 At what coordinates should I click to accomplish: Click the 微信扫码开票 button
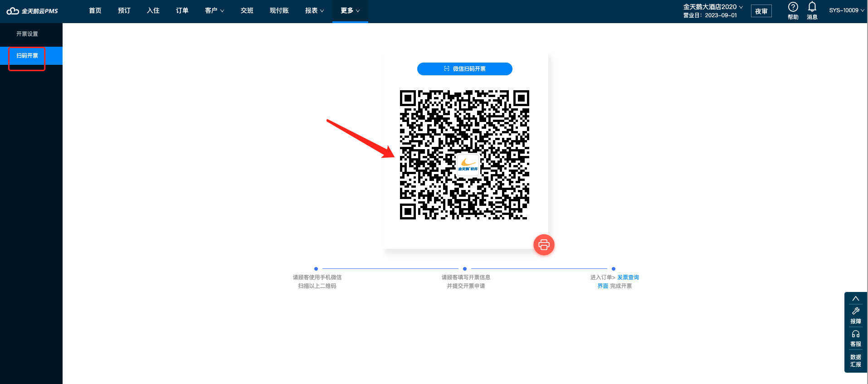[x=465, y=69]
